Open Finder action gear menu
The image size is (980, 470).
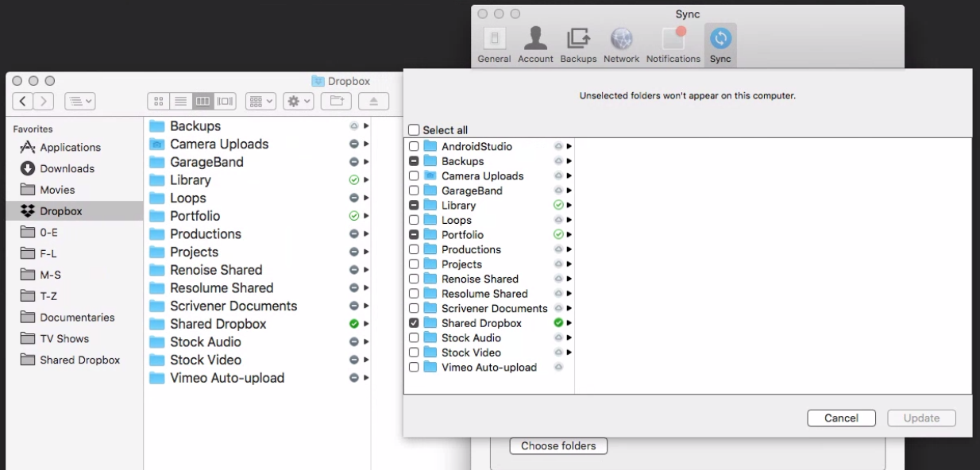(298, 101)
